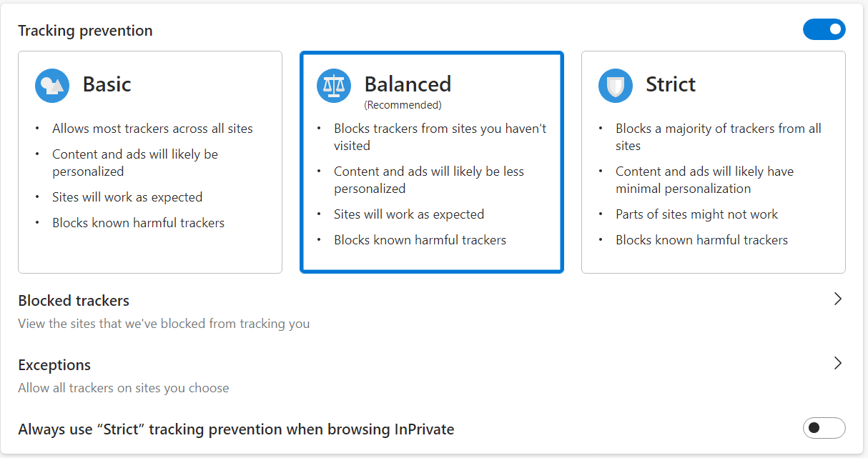Click the Balanced scales icon
The image size is (868, 458).
coord(334,84)
